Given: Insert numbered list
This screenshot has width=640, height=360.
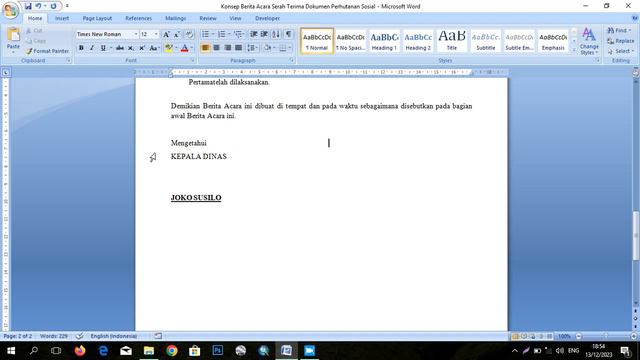Looking at the screenshot, I should pyautogui.click(x=222, y=34).
